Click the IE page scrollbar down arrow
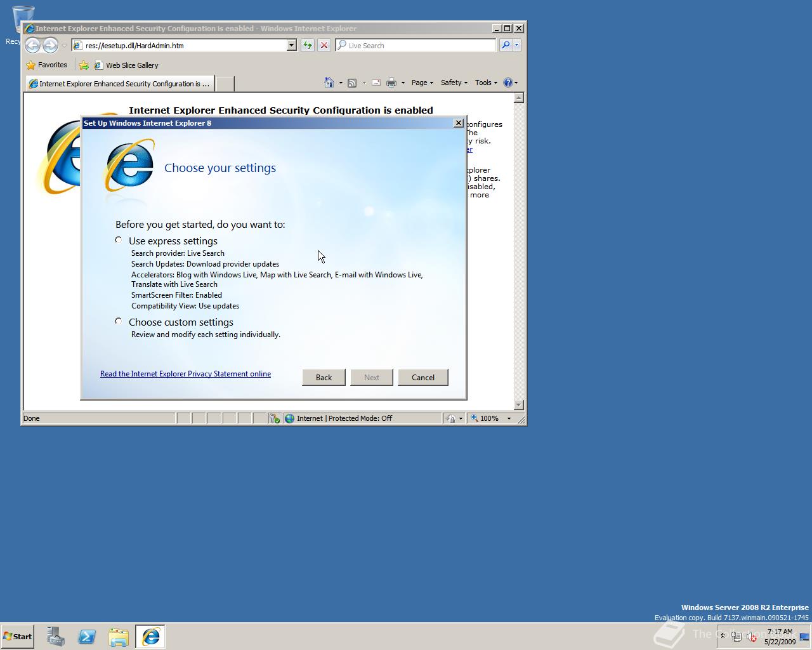The image size is (812, 650). pyautogui.click(x=519, y=404)
